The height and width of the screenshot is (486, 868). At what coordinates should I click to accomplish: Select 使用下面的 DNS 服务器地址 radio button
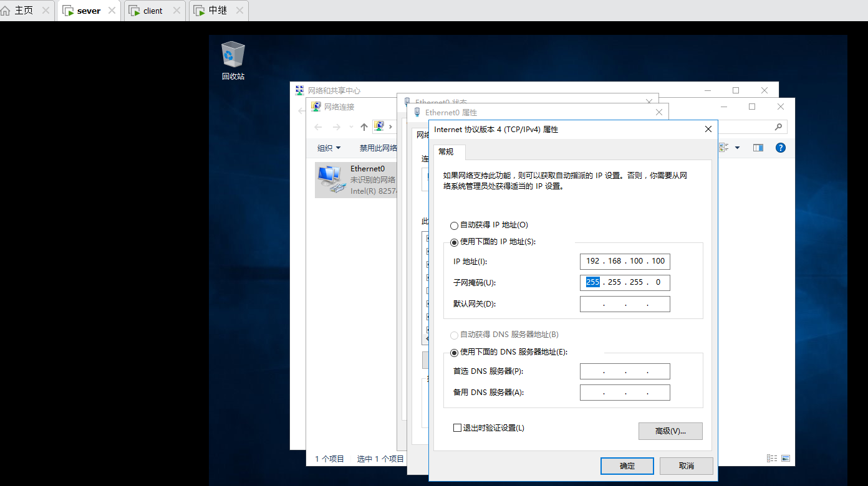point(454,352)
